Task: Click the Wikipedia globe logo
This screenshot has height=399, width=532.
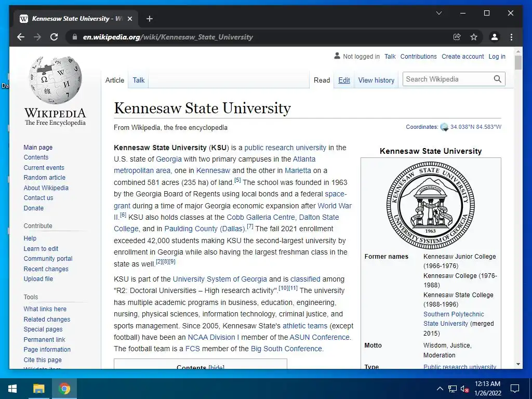Action: click(x=55, y=80)
